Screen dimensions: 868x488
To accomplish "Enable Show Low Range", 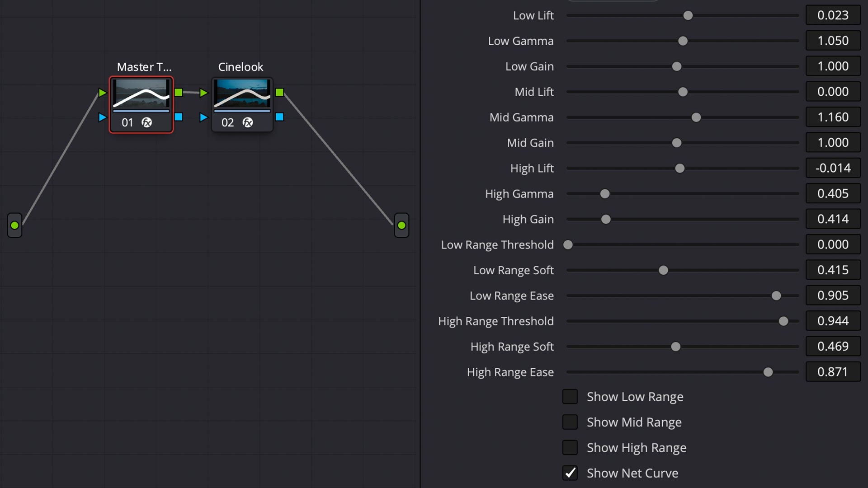I will 570,396.
